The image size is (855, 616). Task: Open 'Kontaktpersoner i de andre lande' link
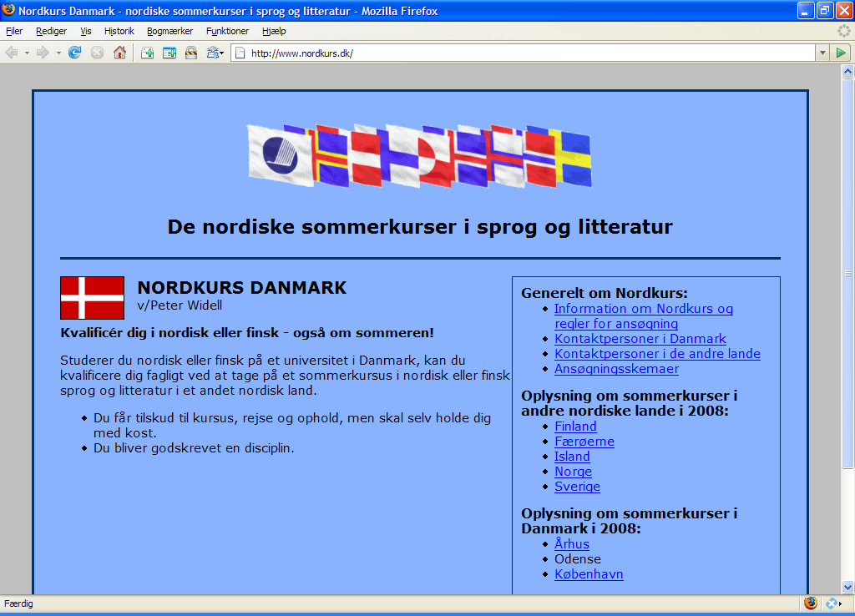pos(657,354)
